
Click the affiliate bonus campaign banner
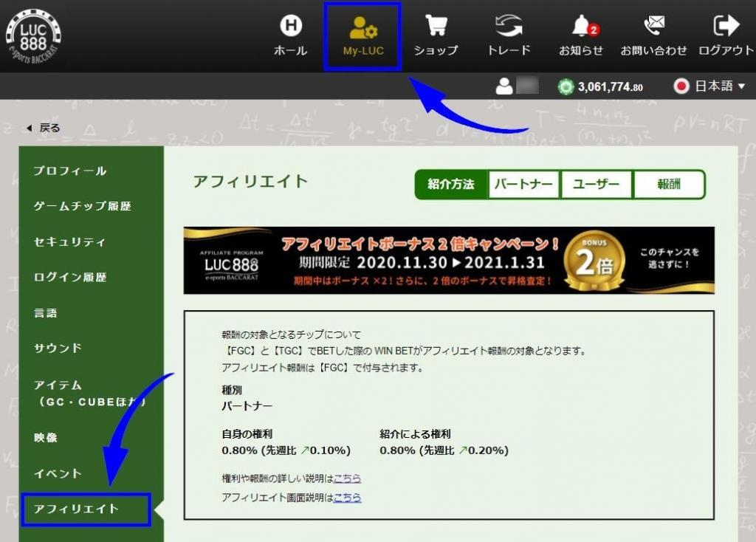pyautogui.click(x=449, y=261)
